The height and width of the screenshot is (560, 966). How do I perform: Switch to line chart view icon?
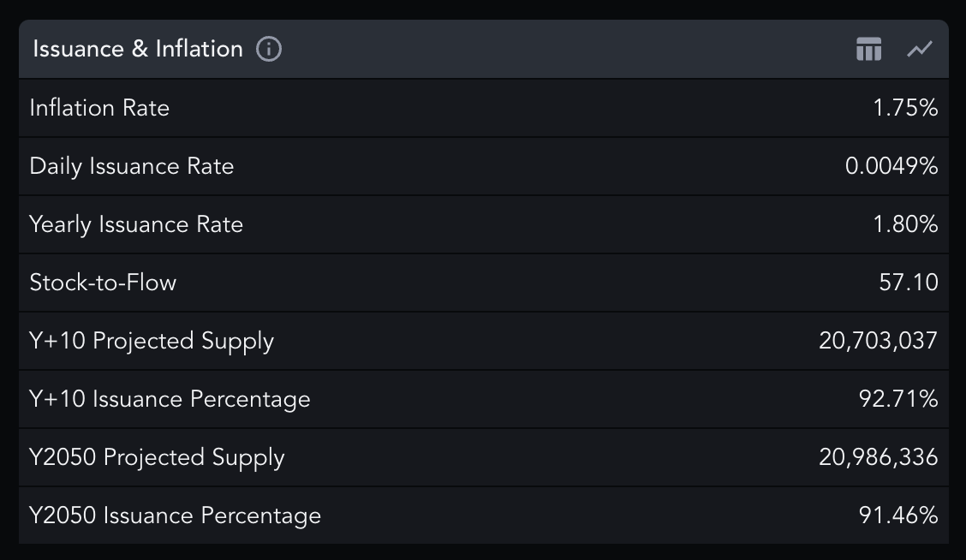coord(920,50)
